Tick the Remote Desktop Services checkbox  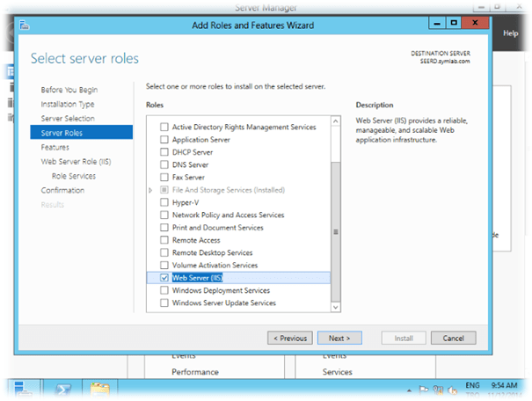click(x=163, y=252)
